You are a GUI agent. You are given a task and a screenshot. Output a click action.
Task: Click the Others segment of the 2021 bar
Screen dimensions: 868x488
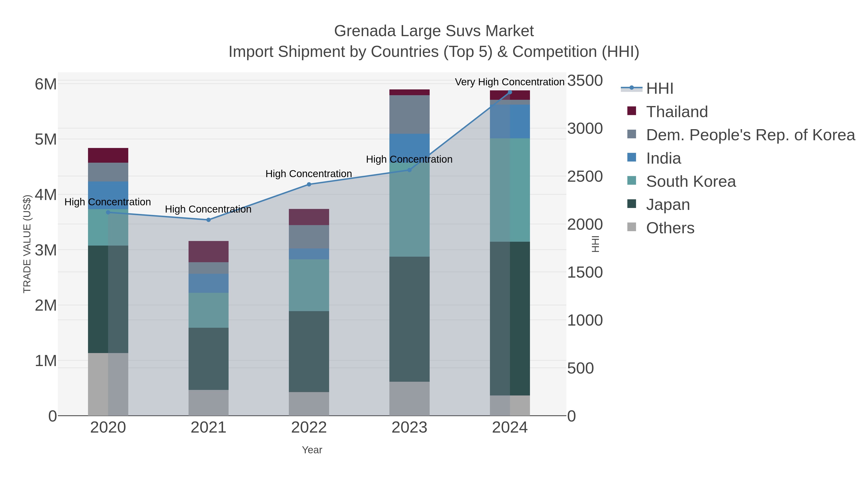pos(209,403)
